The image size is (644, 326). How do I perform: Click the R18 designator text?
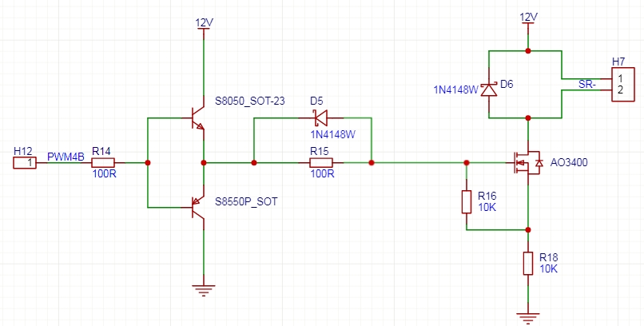[x=548, y=257]
